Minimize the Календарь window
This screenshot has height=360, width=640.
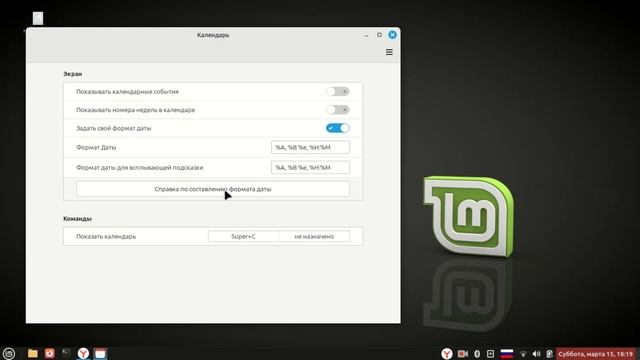[366, 35]
